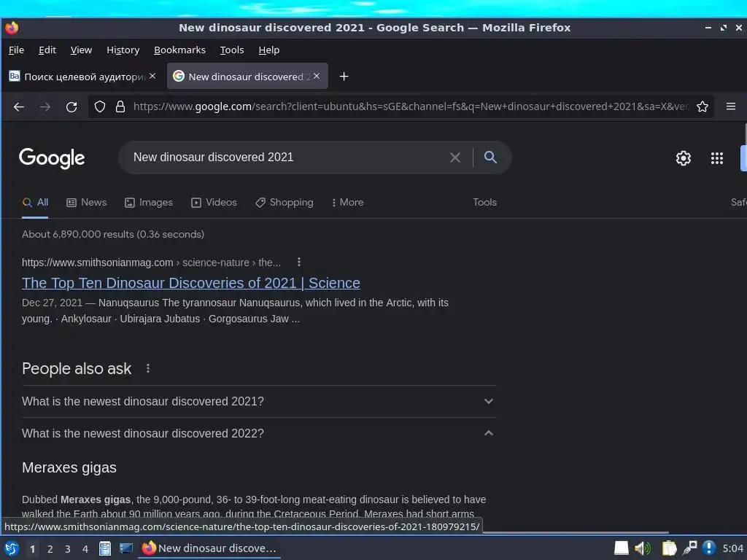
Task: Reload the current page
Action: pos(71,106)
